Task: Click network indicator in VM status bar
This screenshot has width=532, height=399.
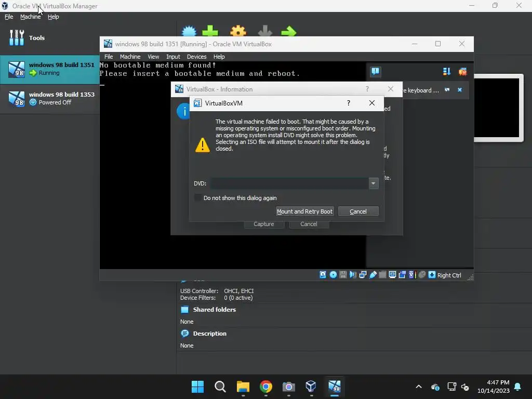Action: pos(363,275)
